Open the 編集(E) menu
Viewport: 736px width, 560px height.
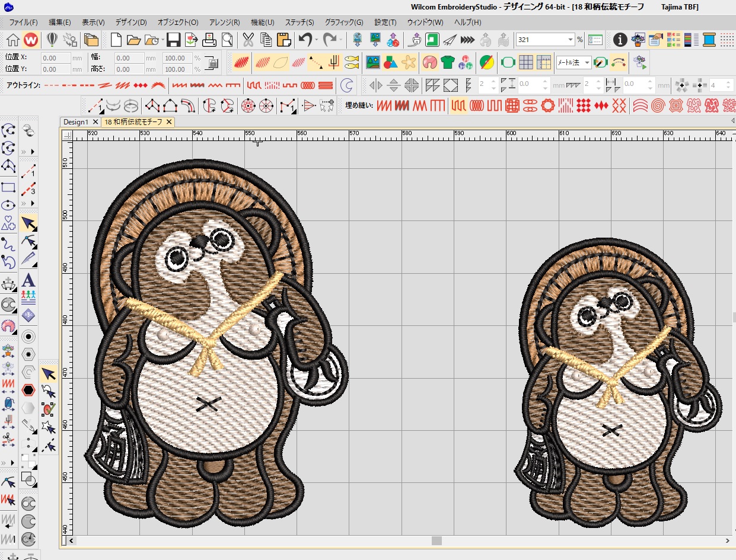[x=60, y=22]
